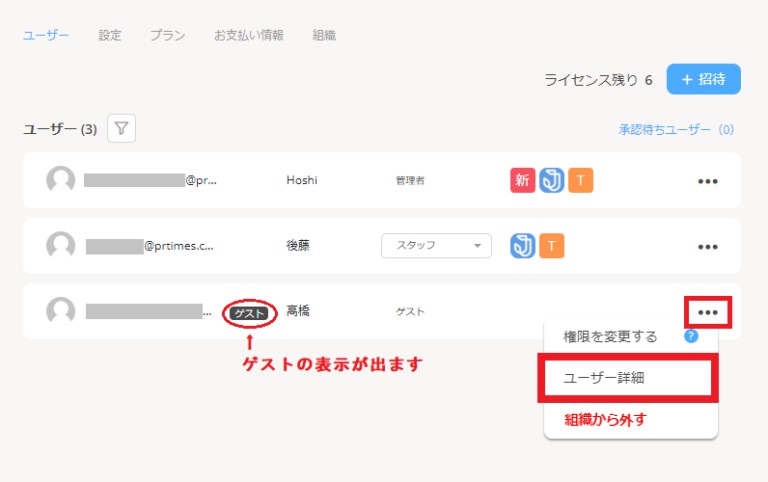Open the スタッフ role dropdown for 後藤
Screen dimensions: 768x482
(436, 245)
